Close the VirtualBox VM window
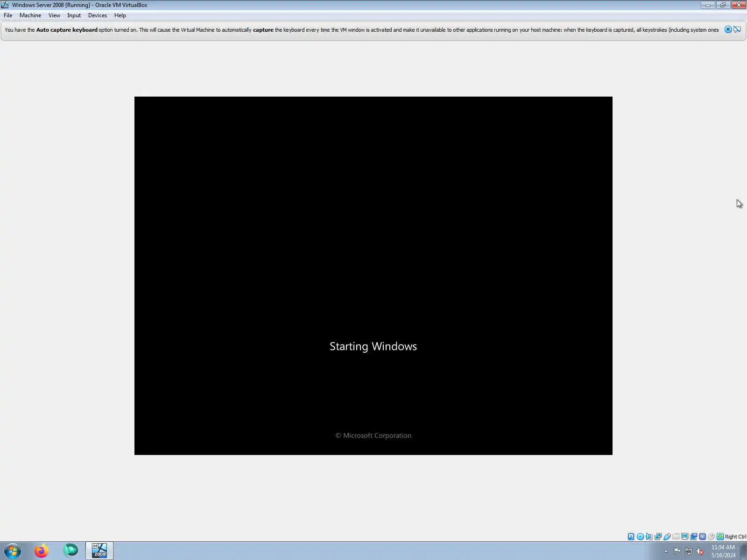Viewport: 747px width, 560px height. coord(739,5)
